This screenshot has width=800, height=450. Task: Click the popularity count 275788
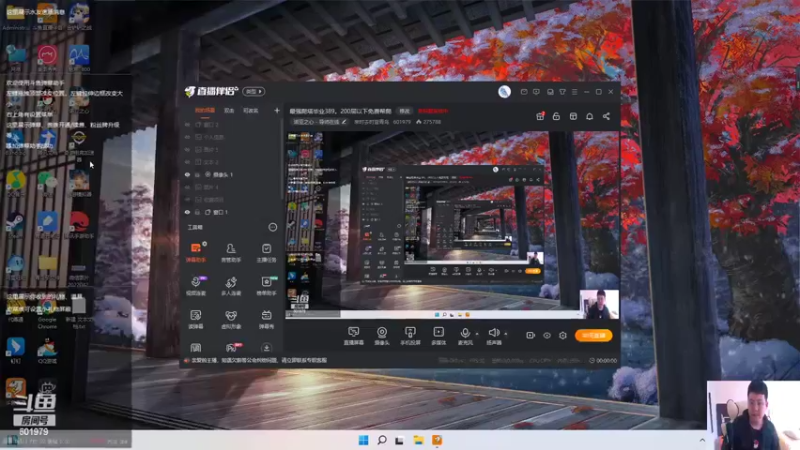pyautogui.click(x=429, y=122)
